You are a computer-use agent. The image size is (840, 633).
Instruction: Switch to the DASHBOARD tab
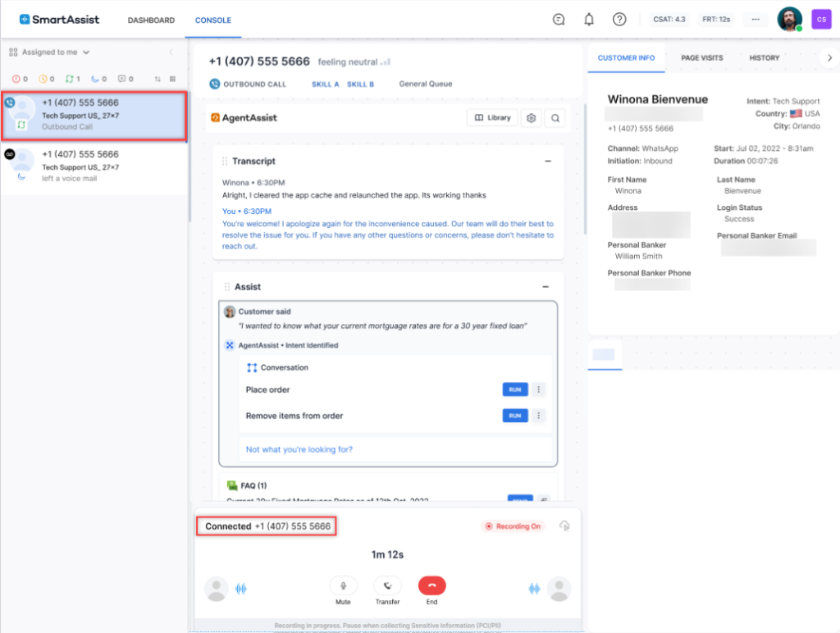pyautogui.click(x=151, y=20)
